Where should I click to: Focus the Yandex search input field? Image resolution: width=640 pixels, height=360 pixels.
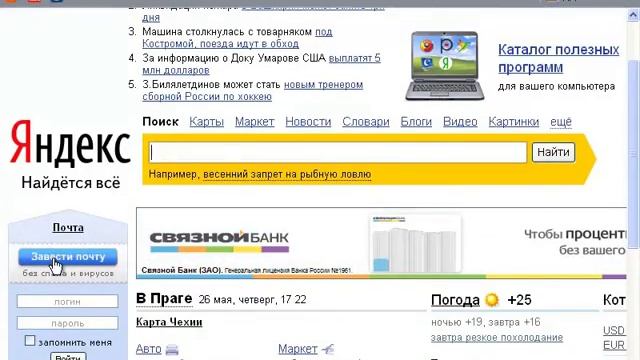(338, 152)
